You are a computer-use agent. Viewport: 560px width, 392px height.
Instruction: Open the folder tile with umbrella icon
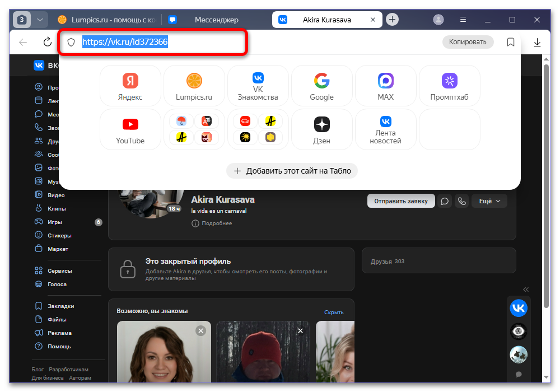pos(194,129)
